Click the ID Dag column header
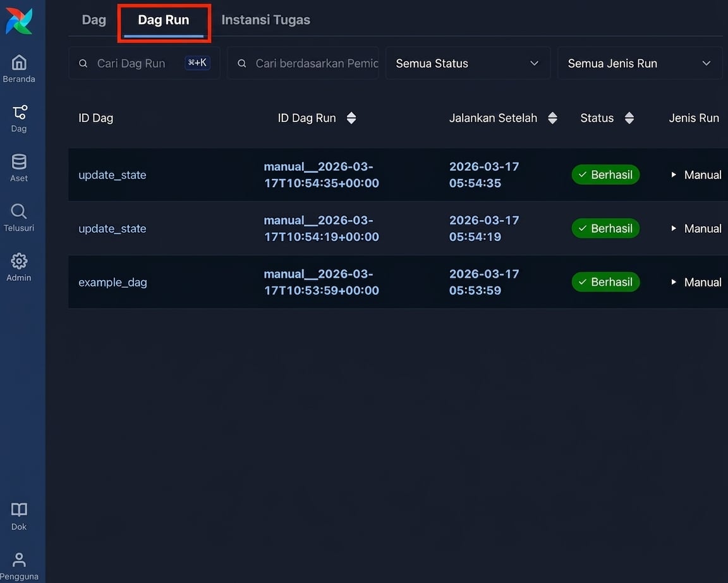This screenshot has height=583, width=728. pyautogui.click(x=95, y=118)
